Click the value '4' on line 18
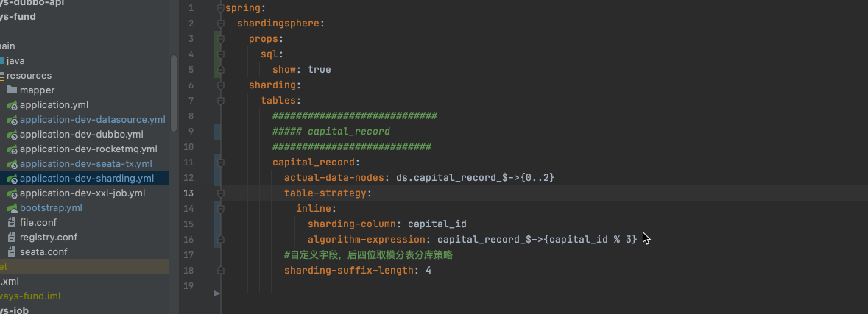 [428, 271]
